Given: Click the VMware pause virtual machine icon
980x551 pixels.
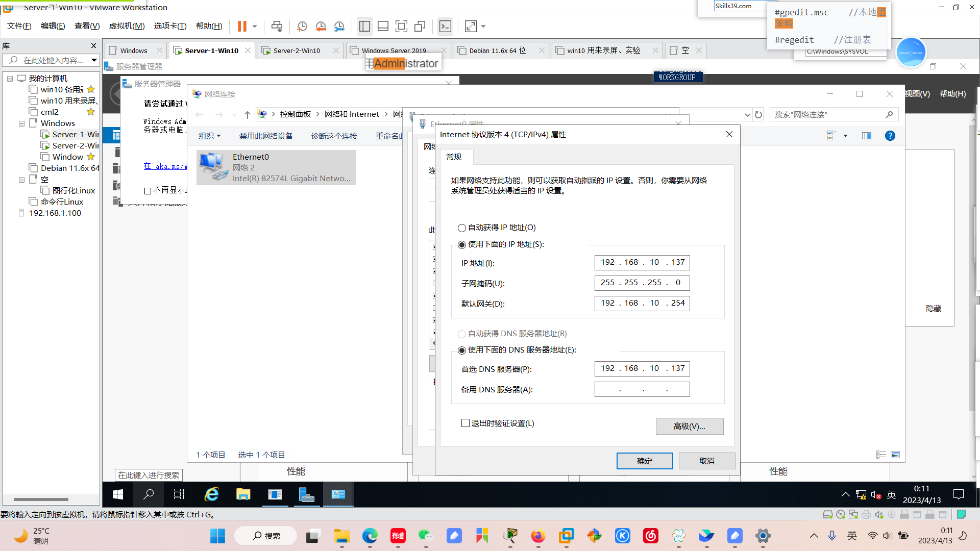Looking at the screenshot, I should [242, 26].
